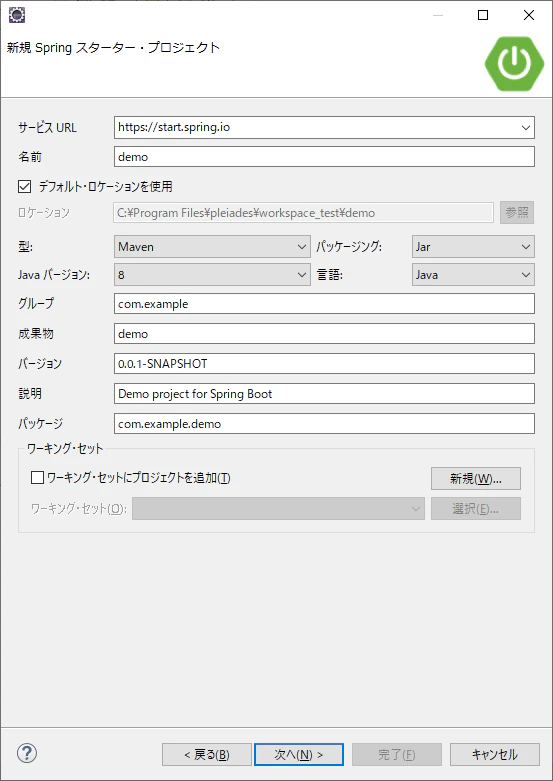Screen dimensions: 553x781
Task: Click the Eclipse icon in title bar
Action: click(x=17, y=15)
